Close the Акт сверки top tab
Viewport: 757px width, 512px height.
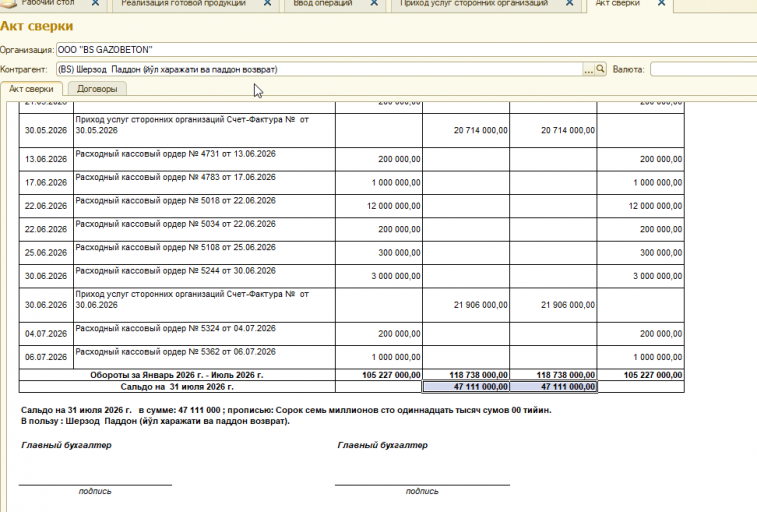[661, 3]
